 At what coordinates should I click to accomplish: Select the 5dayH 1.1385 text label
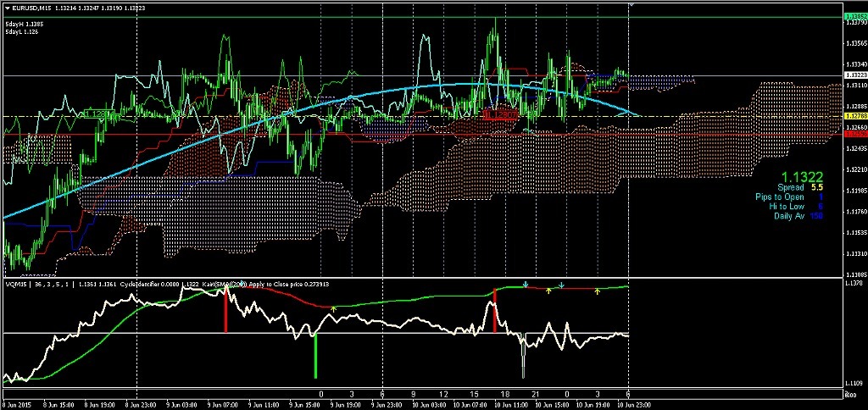pyautogui.click(x=24, y=24)
